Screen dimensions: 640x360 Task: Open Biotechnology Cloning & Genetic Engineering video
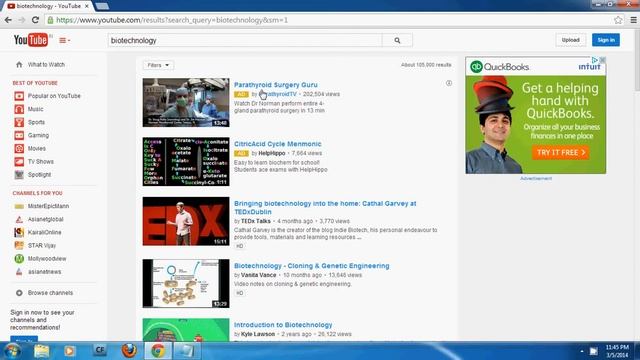(311, 266)
